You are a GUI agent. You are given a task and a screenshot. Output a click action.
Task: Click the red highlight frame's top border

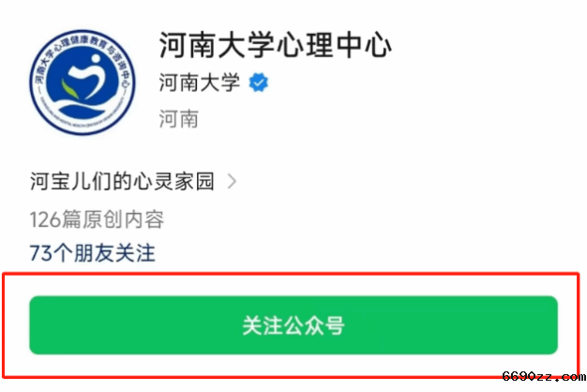(x=291, y=274)
